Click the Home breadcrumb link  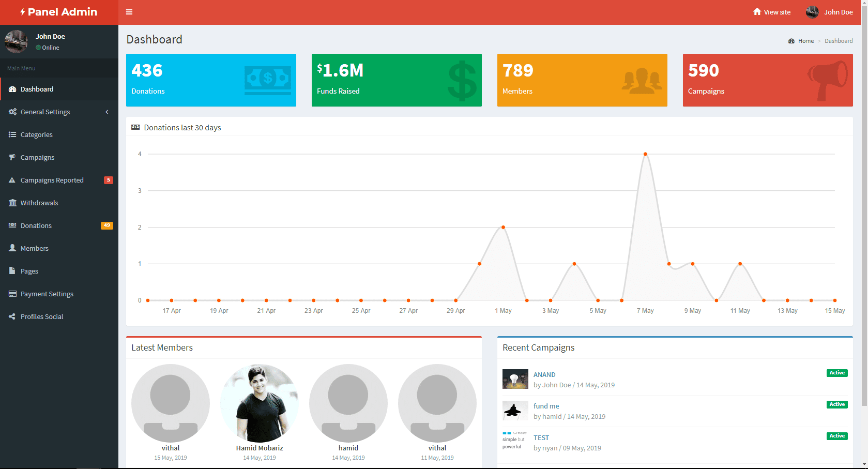pyautogui.click(x=805, y=41)
